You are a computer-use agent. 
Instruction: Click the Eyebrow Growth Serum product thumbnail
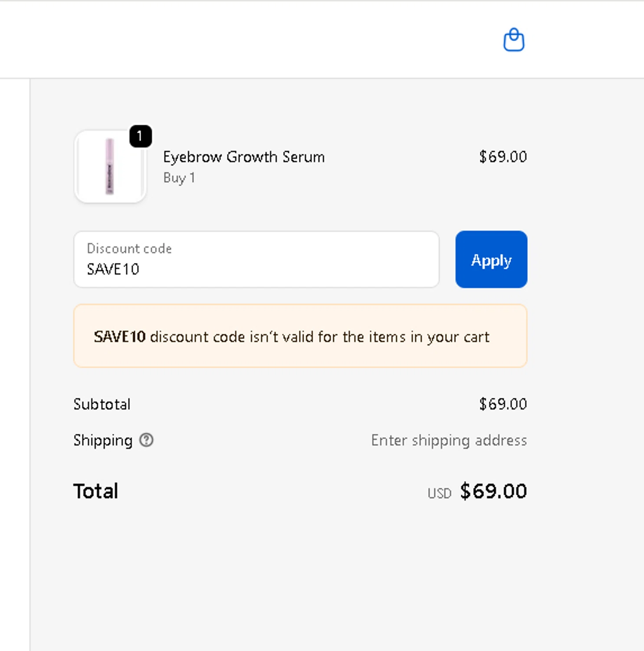(x=110, y=167)
